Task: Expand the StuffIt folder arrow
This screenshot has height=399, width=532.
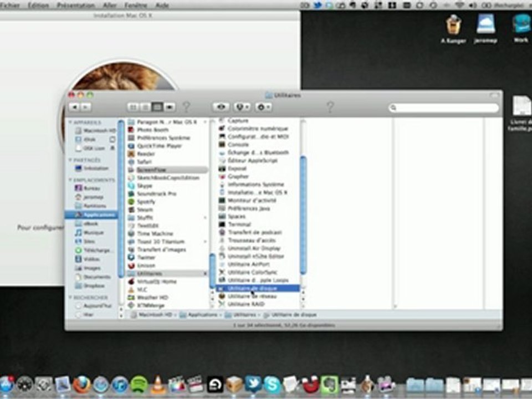Action: (205, 217)
